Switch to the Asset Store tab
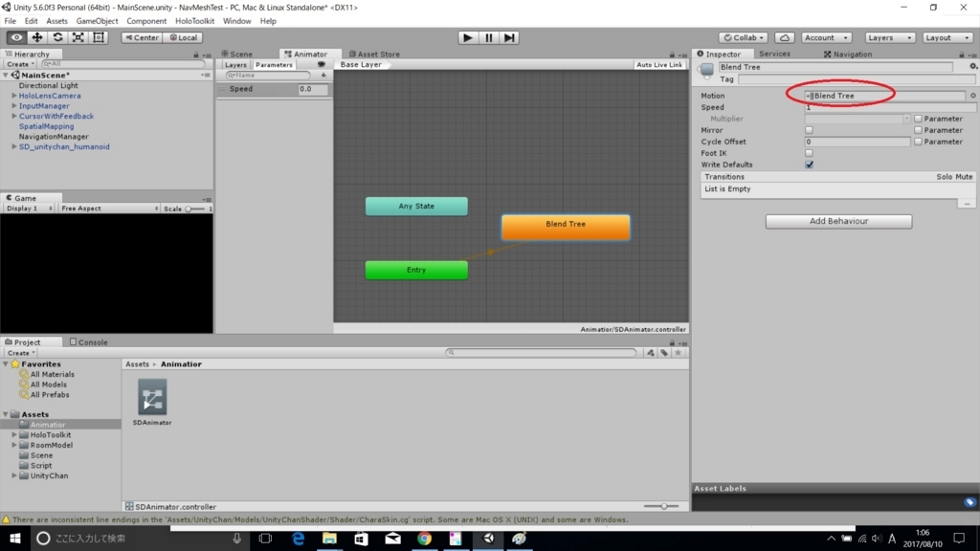 point(374,54)
